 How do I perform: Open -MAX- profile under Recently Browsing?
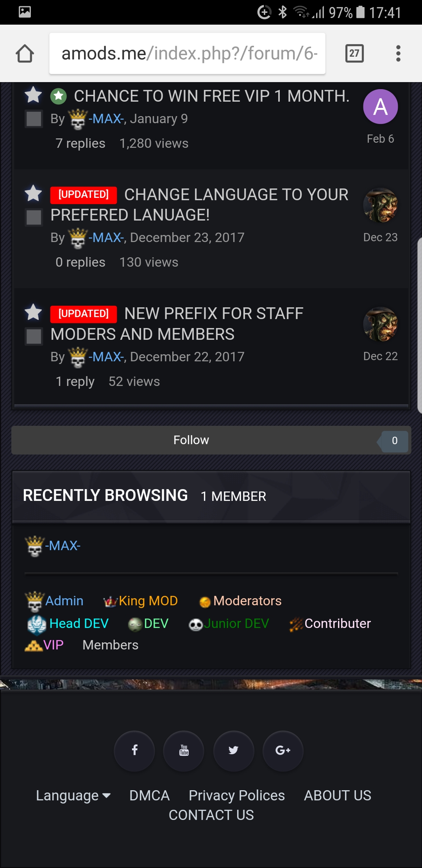63,546
